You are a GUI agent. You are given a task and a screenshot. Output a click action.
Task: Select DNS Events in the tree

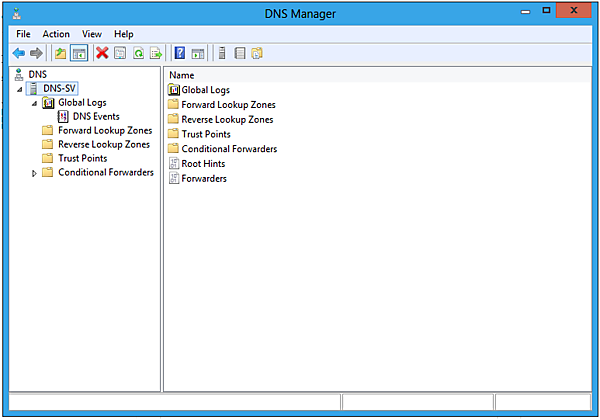(96, 116)
